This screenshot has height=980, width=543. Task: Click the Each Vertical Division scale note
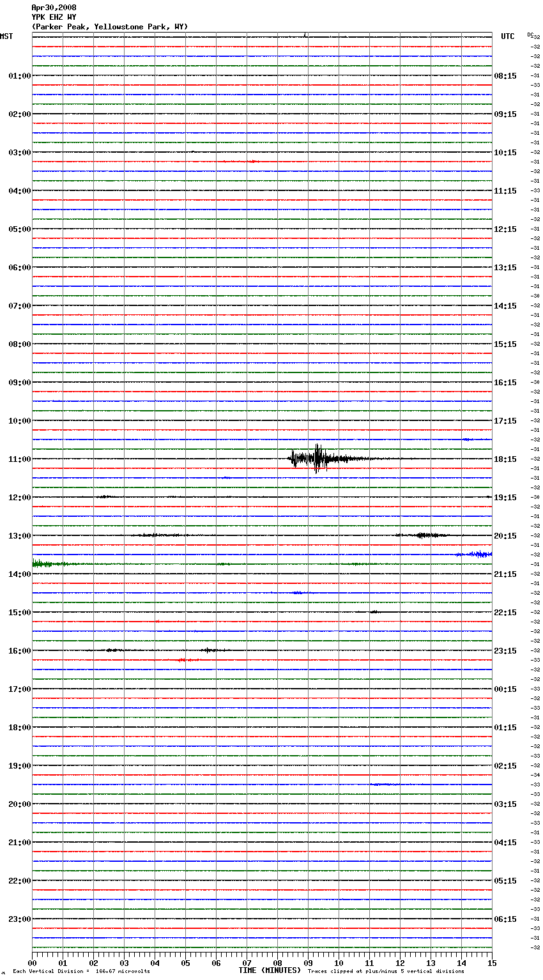pos(81,971)
